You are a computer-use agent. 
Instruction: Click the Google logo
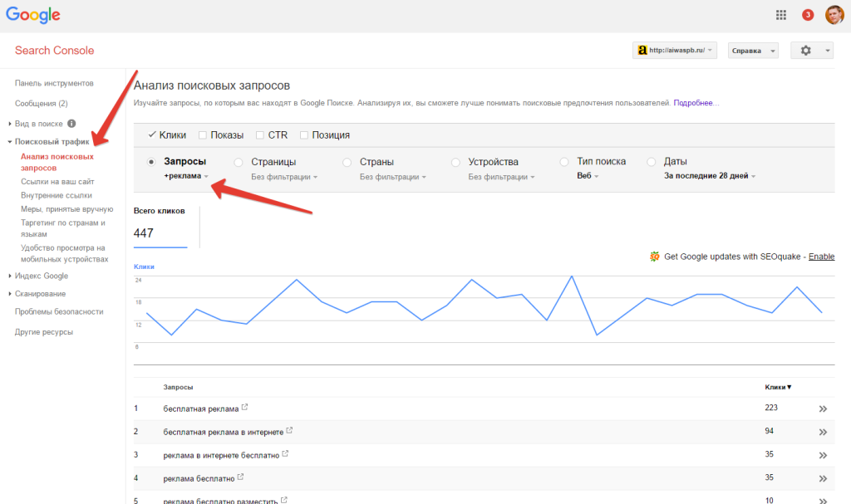(x=33, y=15)
